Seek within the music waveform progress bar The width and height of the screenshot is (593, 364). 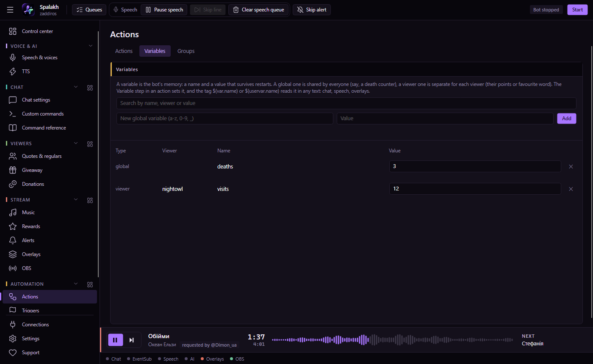click(392, 340)
